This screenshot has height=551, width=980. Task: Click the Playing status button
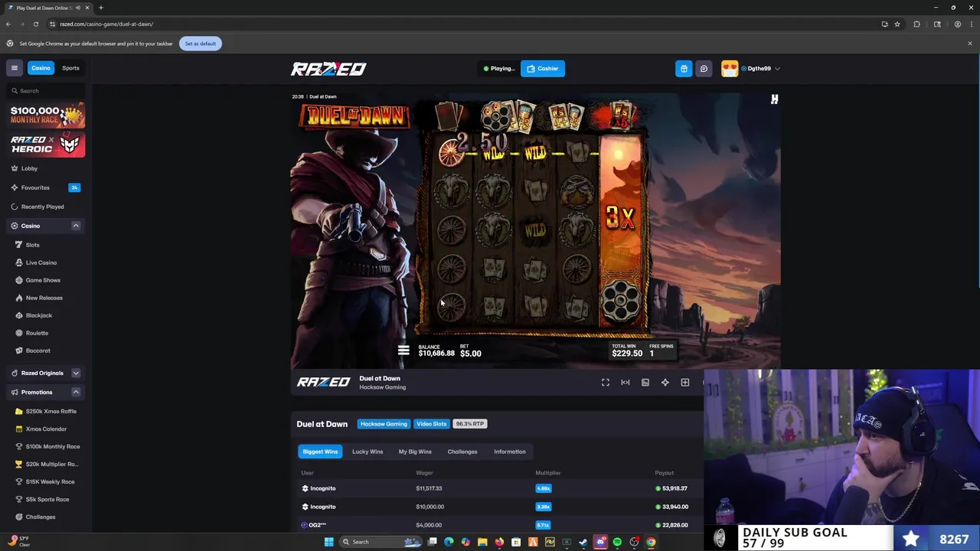coord(499,68)
